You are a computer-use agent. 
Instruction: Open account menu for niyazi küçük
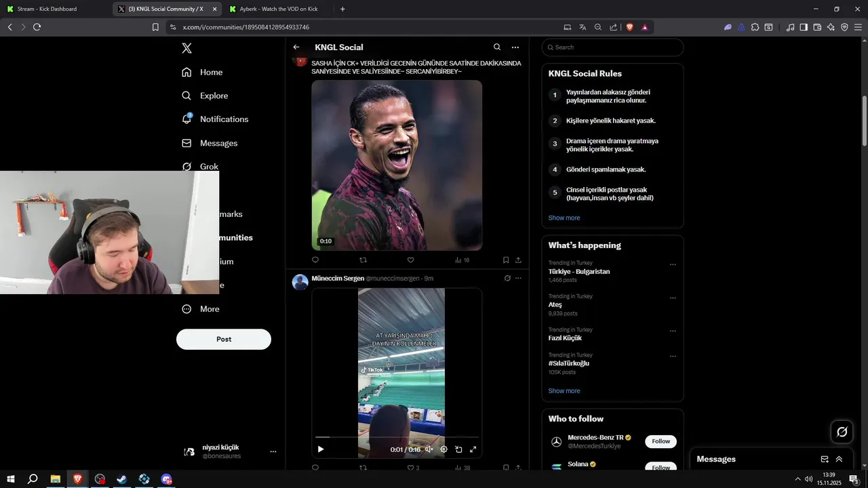pyautogui.click(x=231, y=451)
